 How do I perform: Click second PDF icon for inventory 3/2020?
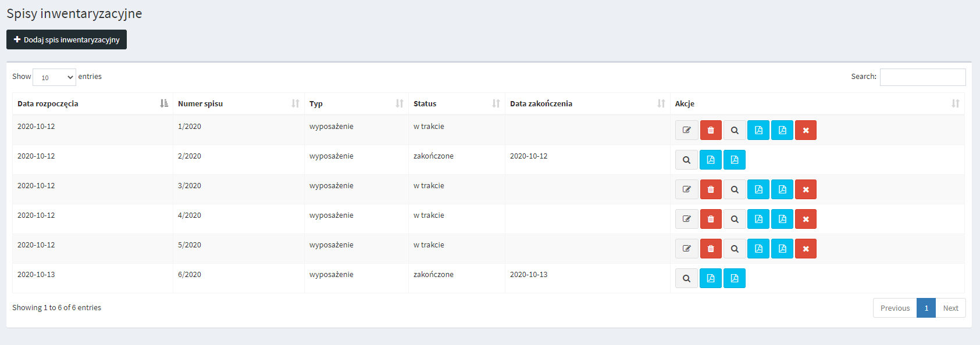(x=782, y=189)
